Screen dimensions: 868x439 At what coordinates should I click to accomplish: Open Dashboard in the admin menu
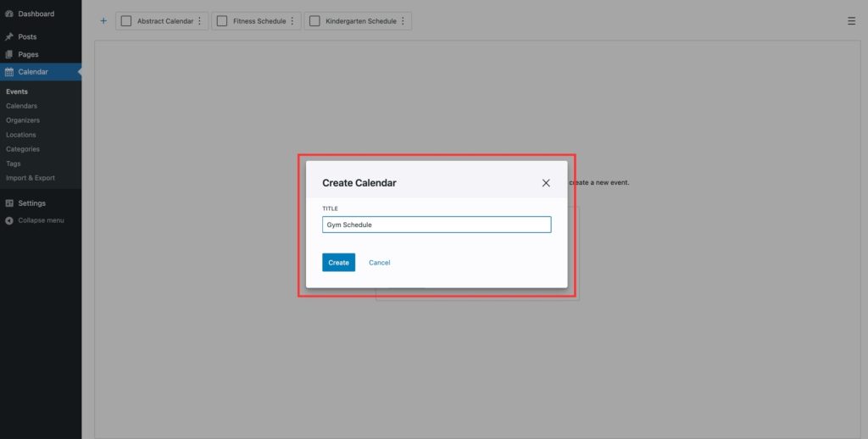coord(36,14)
